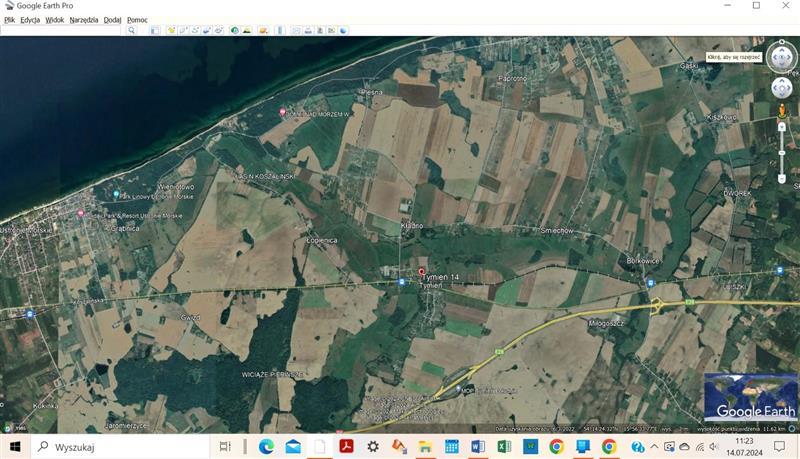Click the zoom slider handle
The width and height of the screenshot is (800, 459).
click(781, 153)
